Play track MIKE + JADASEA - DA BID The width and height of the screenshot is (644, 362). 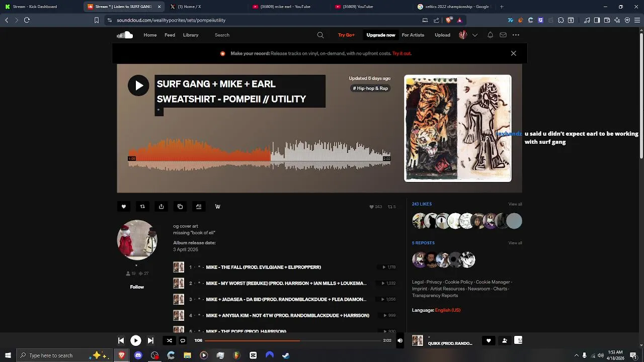(x=286, y=299)
